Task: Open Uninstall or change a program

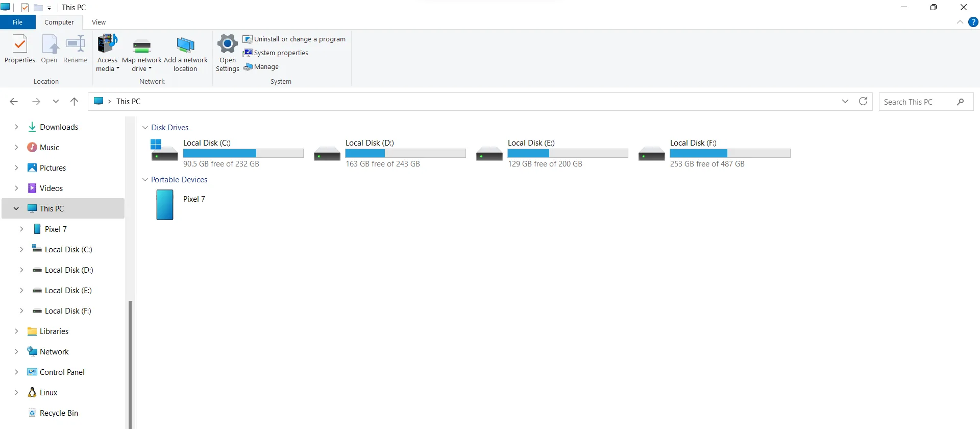Action: pyautogui.click(x=294, y=39)
